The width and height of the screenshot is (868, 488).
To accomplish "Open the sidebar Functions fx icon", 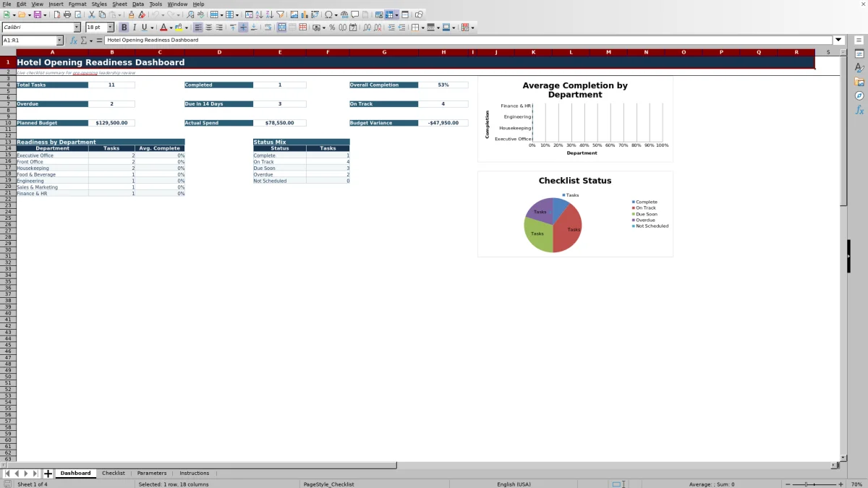I will tap(859, 110).
